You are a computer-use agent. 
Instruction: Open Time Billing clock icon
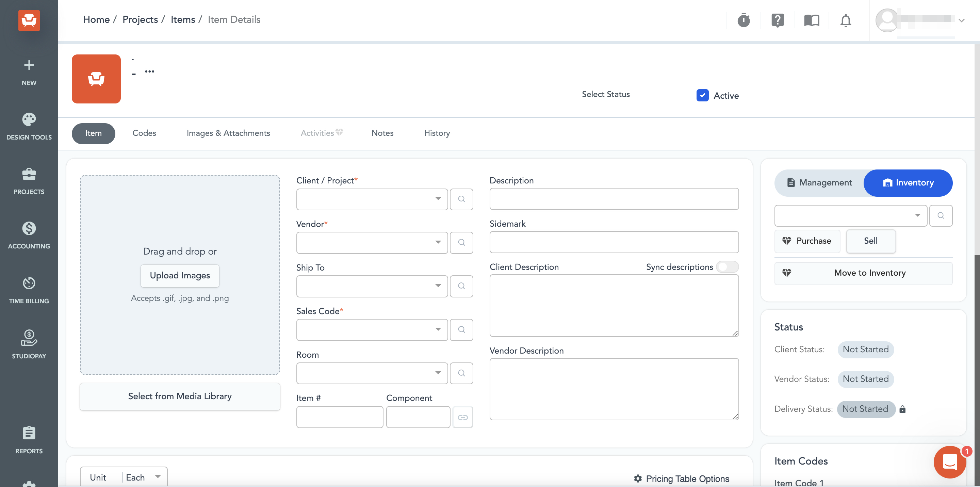click(29, 283)
